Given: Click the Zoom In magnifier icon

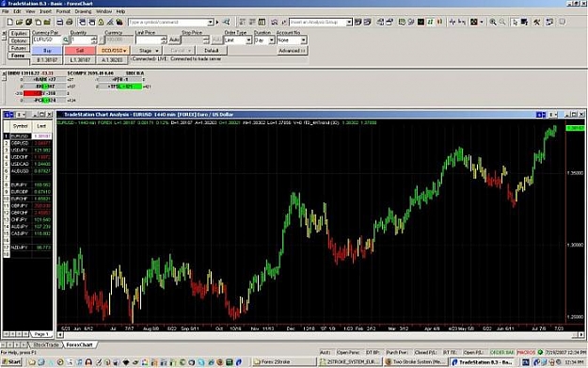Looking at the screenshot, I should pyautogui.click(x=493, y=23).
